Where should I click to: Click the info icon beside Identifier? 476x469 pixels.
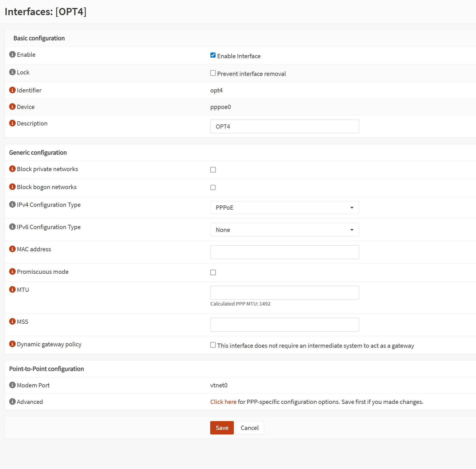pyautogui.click(x=12, y=90)
